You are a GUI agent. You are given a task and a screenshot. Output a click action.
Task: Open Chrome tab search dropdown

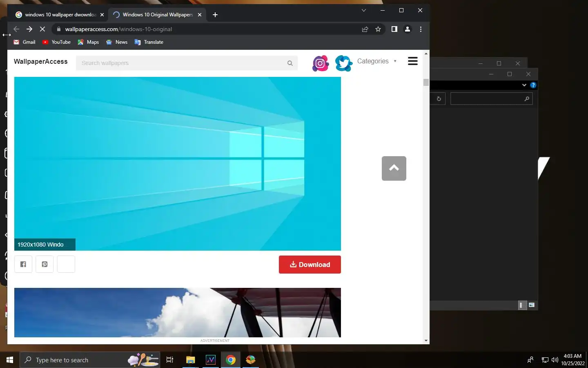[364, 10]
